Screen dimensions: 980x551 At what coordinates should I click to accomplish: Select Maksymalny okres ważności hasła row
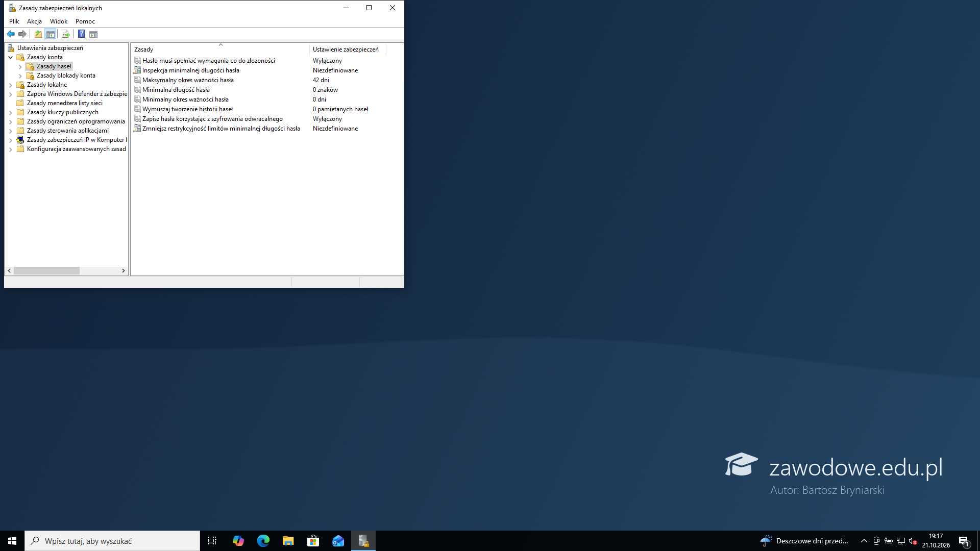click(188, 80)
